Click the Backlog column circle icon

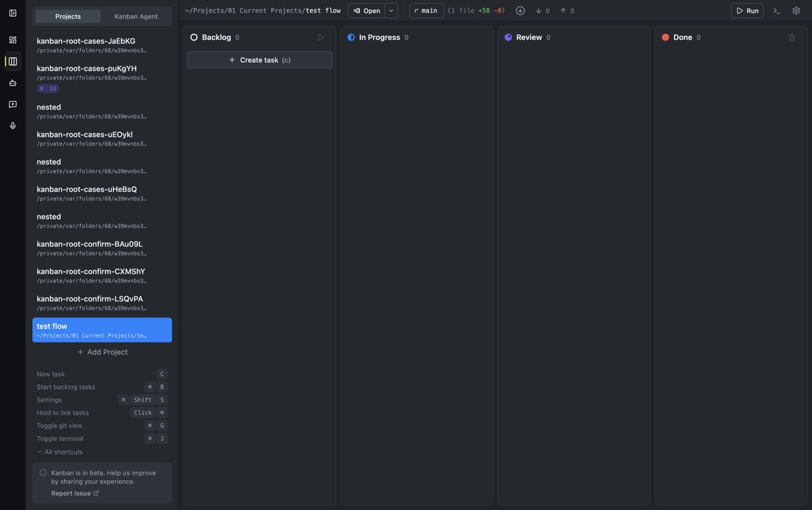(194, 37)
